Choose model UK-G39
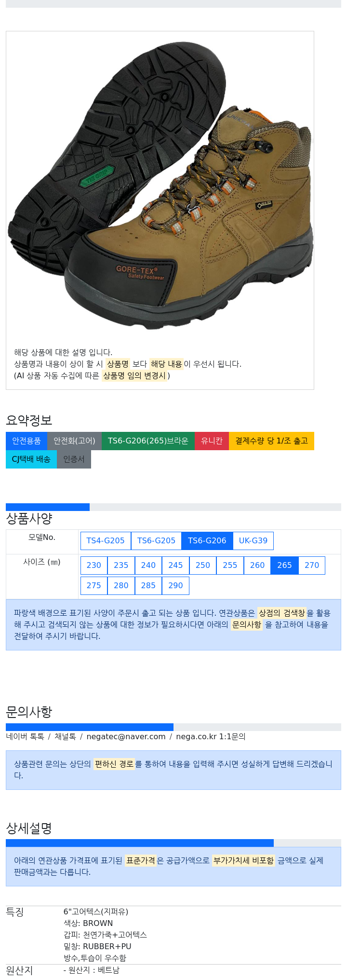The height and width of the screenshot is (980, 347). 253,541
